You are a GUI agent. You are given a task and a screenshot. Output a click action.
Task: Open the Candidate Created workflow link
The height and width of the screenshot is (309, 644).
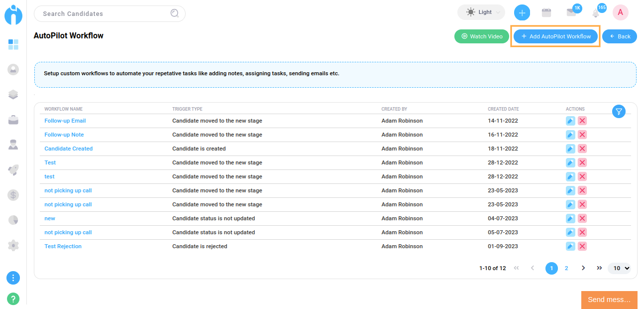pyautogui.click(x=69, y=149)
